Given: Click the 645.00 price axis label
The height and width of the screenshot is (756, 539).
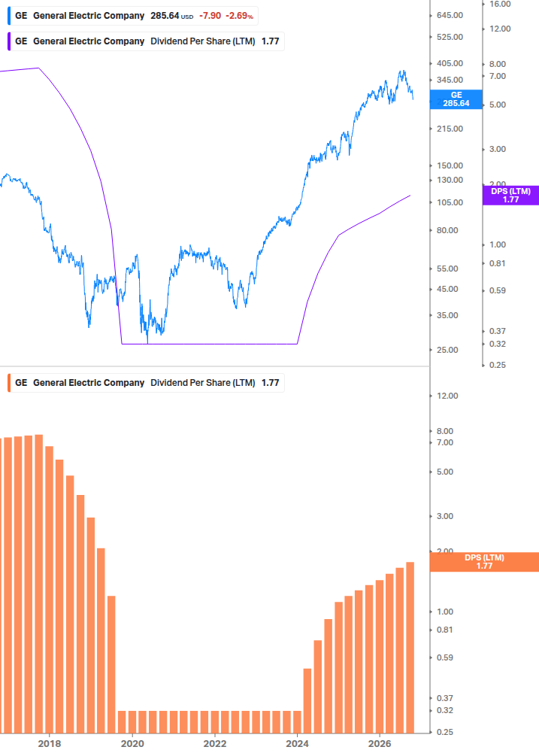Looking at the screenshot, I should [450, 16].
